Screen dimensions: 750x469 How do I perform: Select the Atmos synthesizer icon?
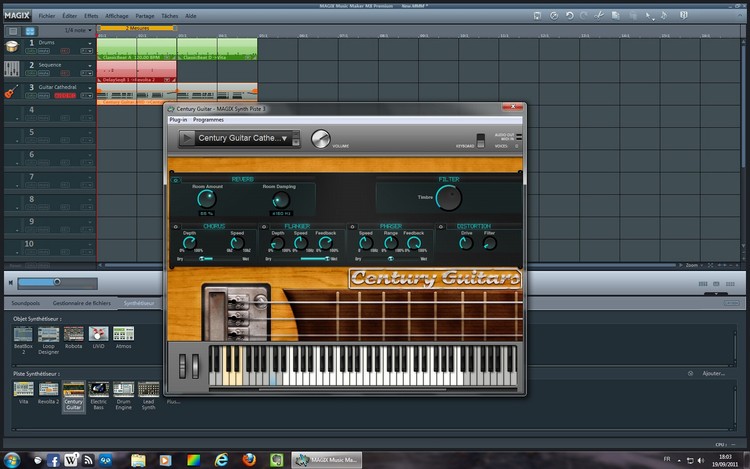(x=124, y=334)
